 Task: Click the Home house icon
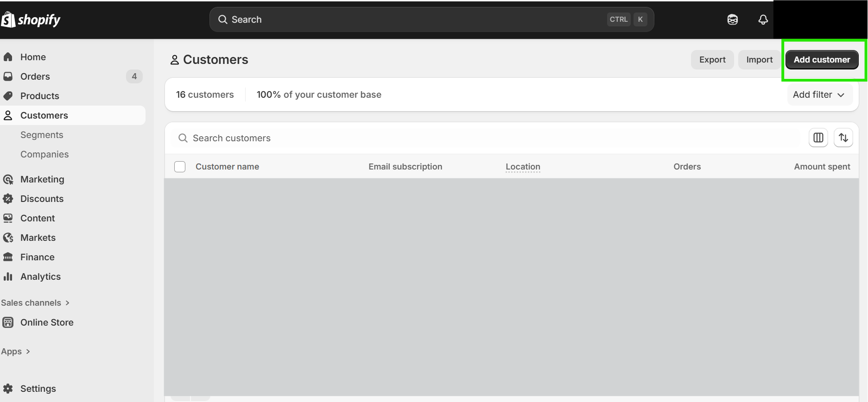pos(8,57)
